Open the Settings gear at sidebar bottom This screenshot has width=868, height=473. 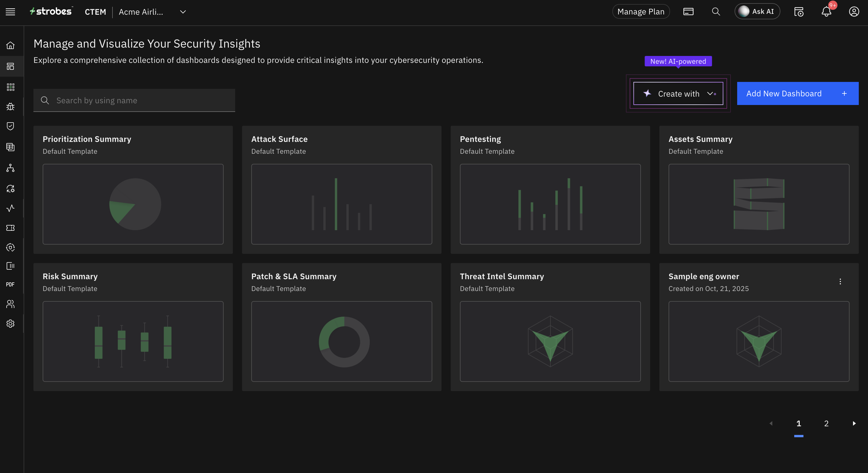click(10, 323)
